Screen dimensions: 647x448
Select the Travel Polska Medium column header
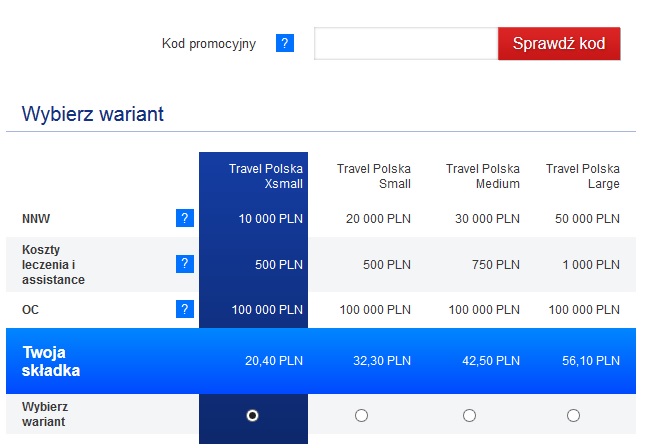click(x=482, y=176)
